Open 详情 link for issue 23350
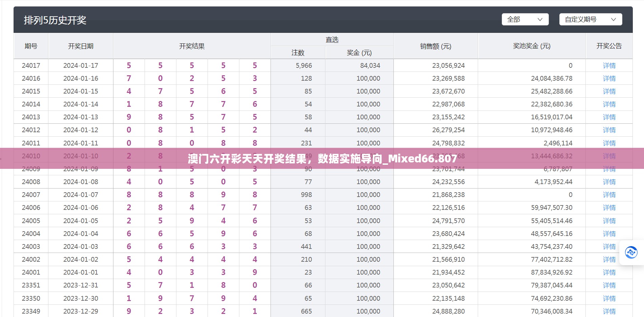This screenshot has height=317, width=644. coord(609,298)
